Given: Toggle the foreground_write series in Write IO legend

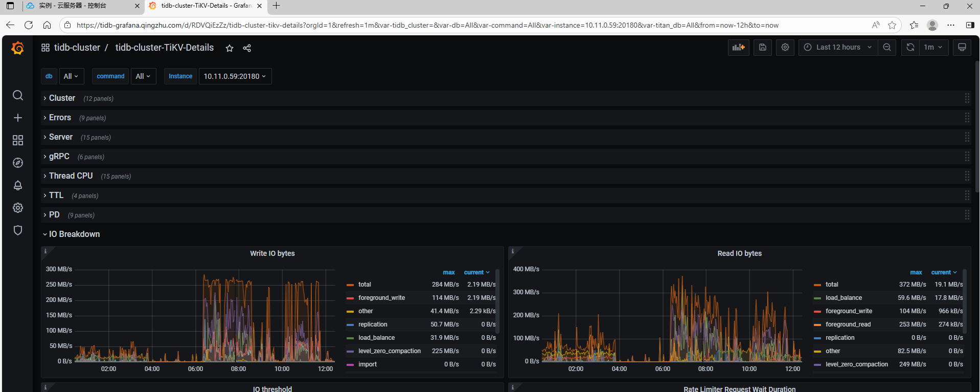Looking at the screenshot, I should coord(381,298).
